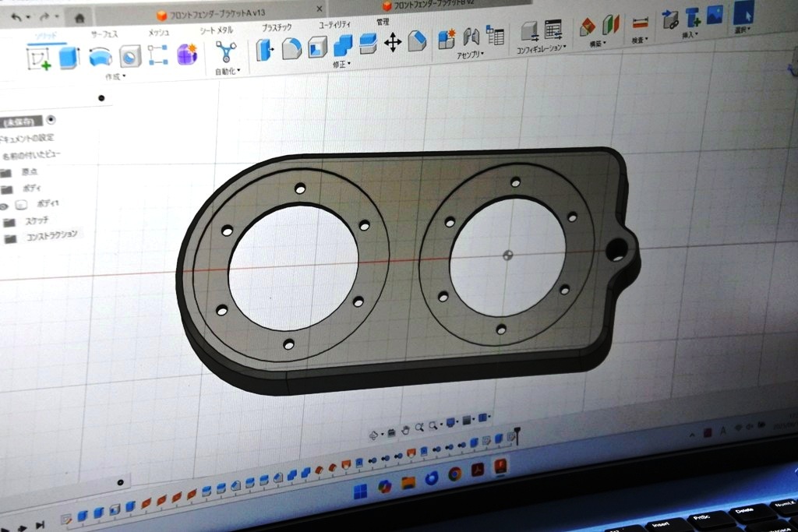Open the Insert Image icon in toolbar

715,15
